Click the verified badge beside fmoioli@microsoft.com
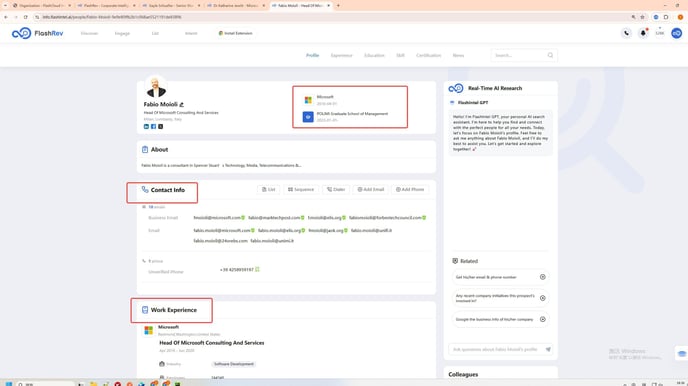This screenshot has height=386, width=688. click(243, 218)
